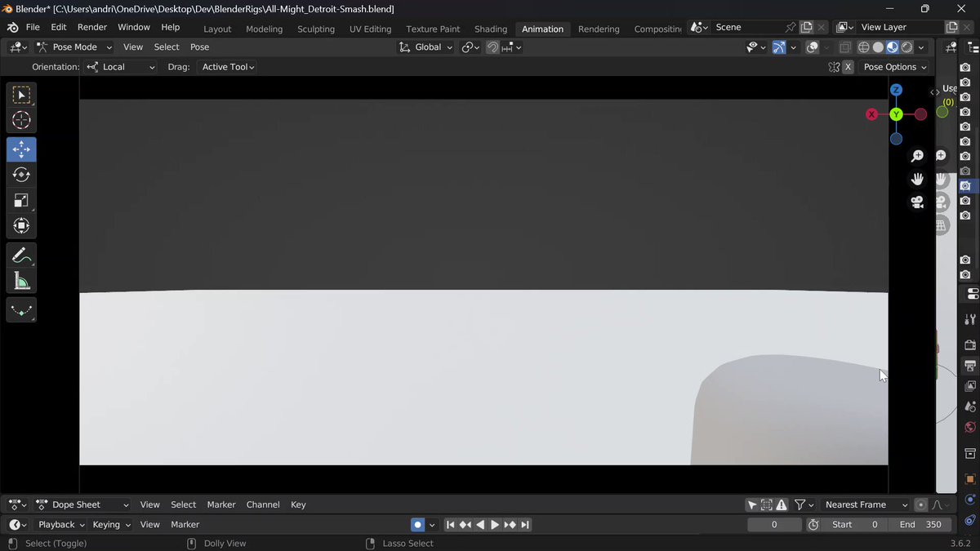Open the Pose Options popover
Image resolution: width=980 pixels, height=551 pixels.
tap(895, 67)
